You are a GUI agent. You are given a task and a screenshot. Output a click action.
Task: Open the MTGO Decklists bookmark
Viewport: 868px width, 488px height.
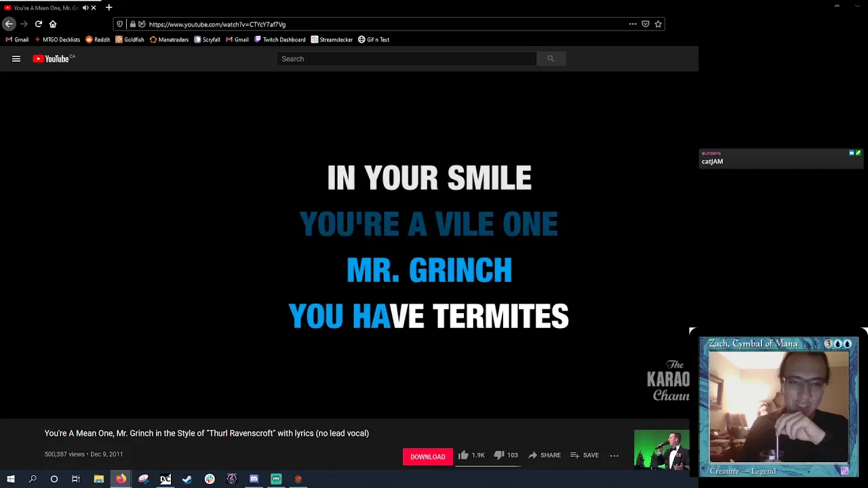(x=57, y=39)
